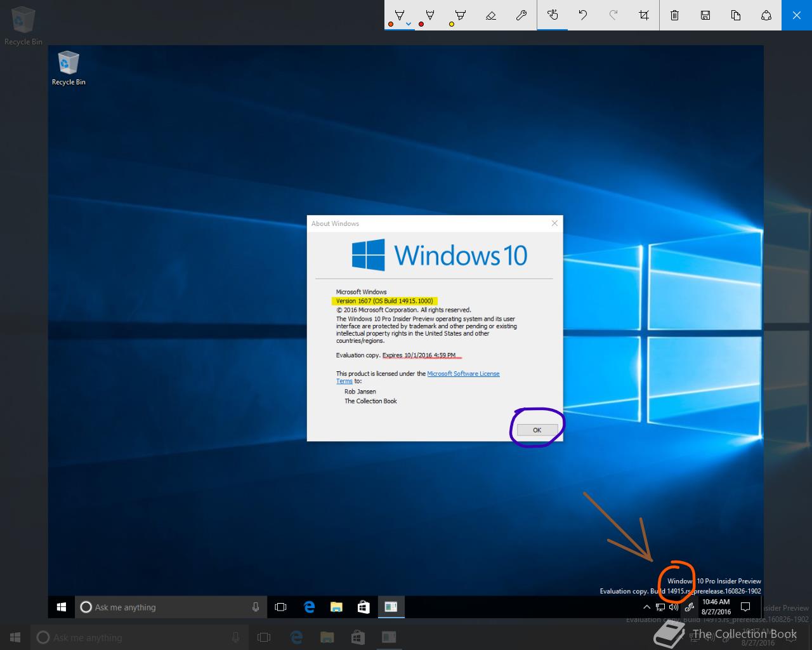
Task: Click 'Expires 10/1/2016 4:59 PM' text
Action: (419, 355)
